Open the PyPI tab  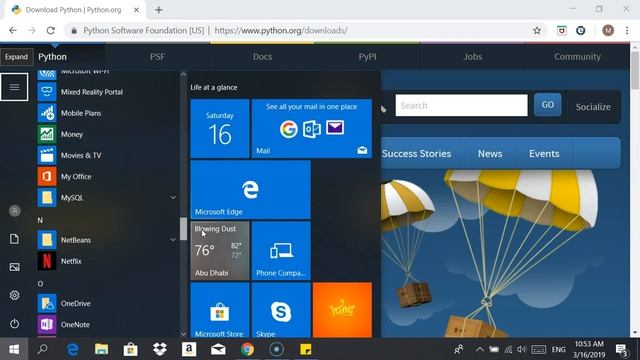click(x=367, y=57)
